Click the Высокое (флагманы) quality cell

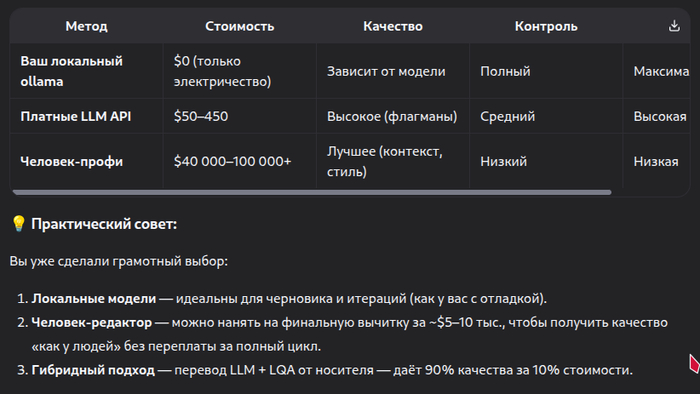(392, 116)
